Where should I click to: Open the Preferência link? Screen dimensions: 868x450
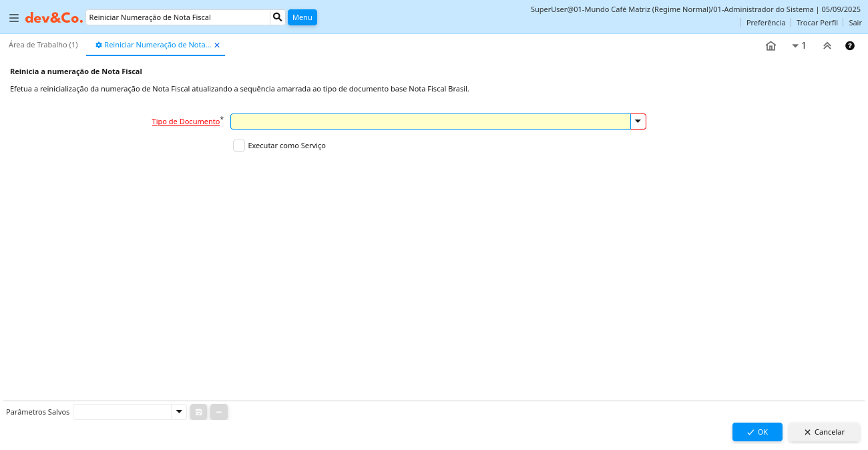pyautogui.click(x=766, y=23)
